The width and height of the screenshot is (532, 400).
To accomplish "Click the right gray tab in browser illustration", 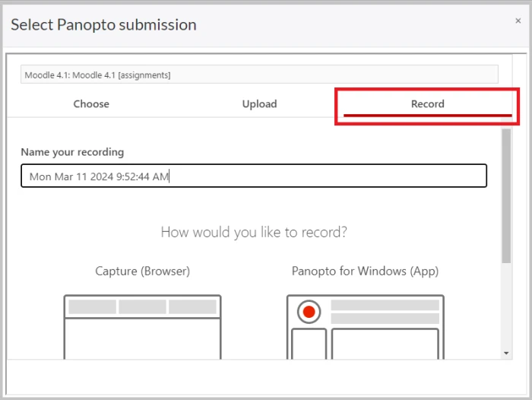I will (192, 306).
